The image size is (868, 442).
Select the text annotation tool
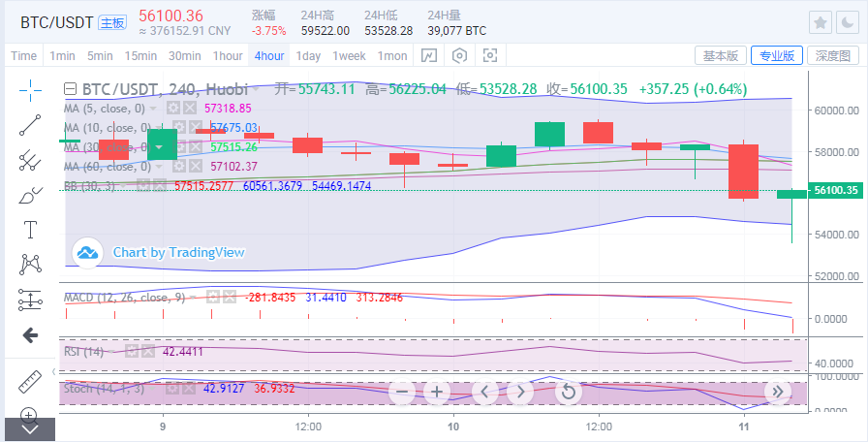tap(30, 230)
